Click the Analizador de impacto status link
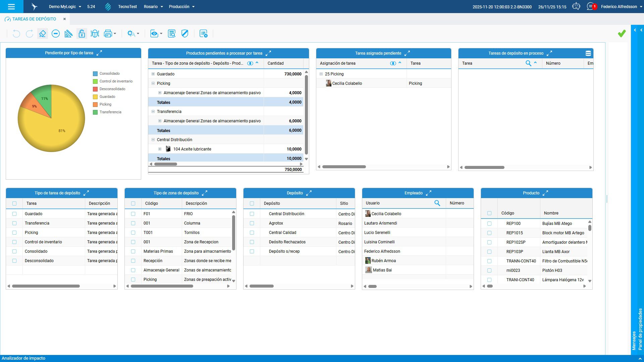 tap(23, 358)
